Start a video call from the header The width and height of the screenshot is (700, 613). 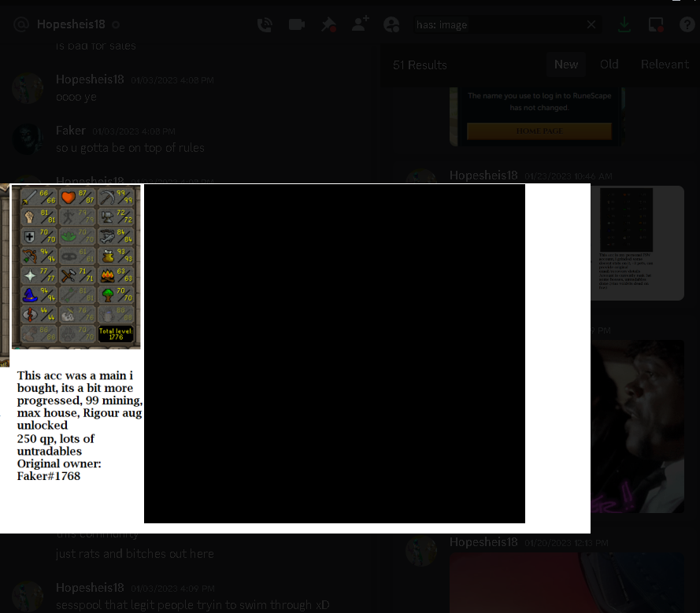[297, 24]
